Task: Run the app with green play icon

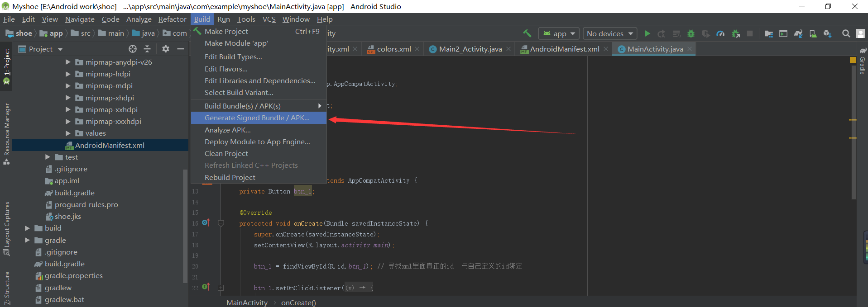Action: point(647,33)
